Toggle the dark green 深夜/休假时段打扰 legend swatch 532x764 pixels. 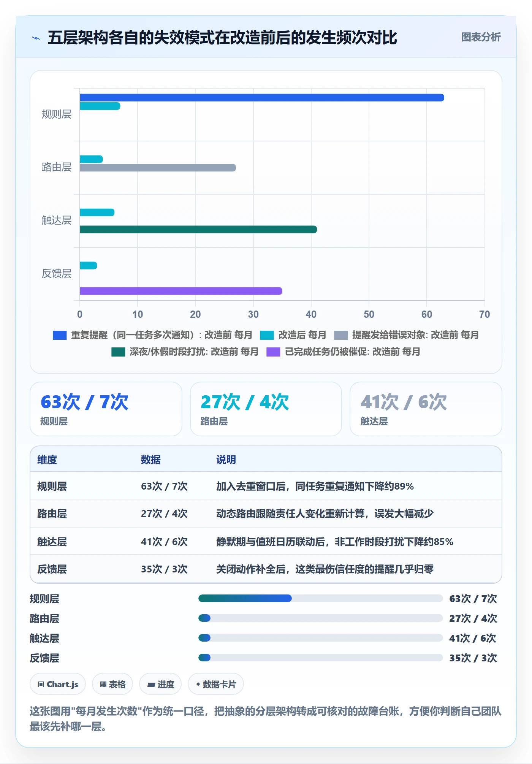118,352
